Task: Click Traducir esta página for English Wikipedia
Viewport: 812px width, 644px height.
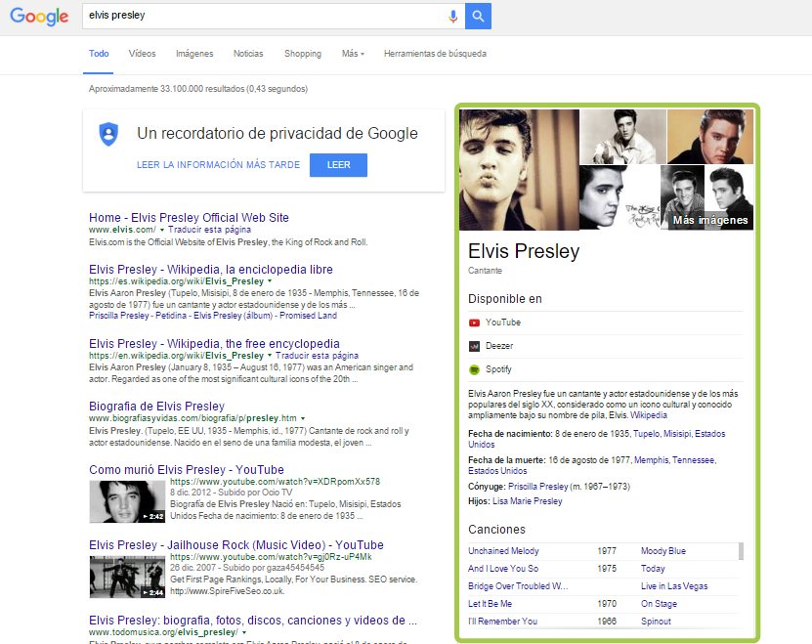Action: tap(317, 356)
